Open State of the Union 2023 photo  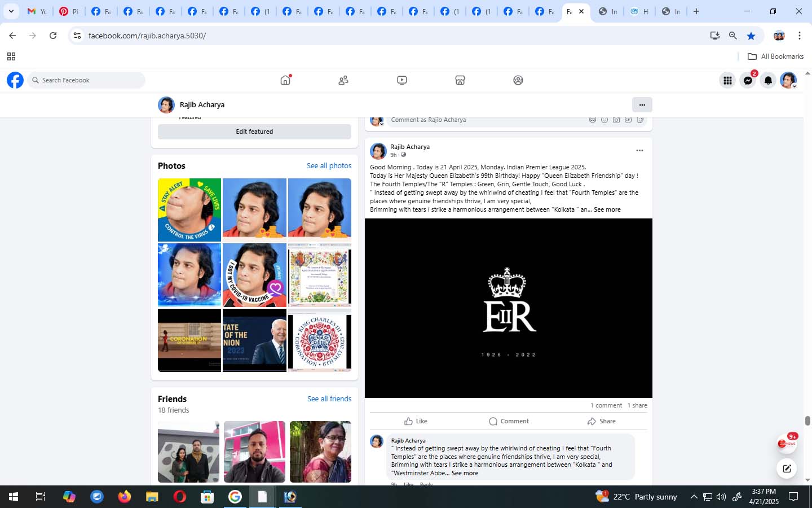[254, 340]
